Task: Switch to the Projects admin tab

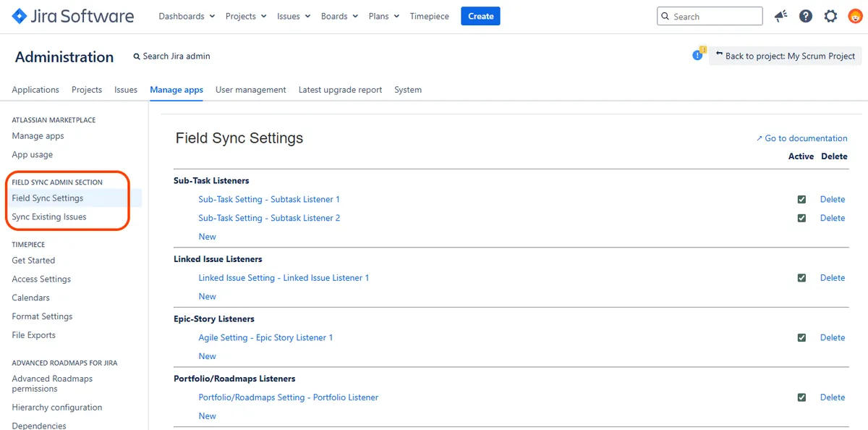Action: point(87,90)
